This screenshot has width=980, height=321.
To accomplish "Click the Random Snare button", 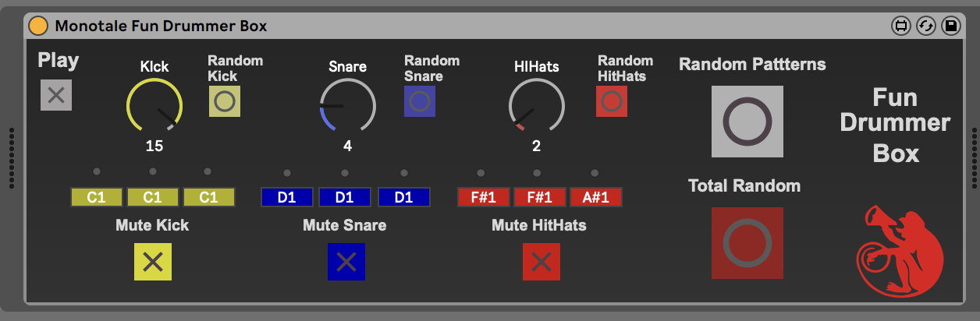I will (x=420, y=101).
